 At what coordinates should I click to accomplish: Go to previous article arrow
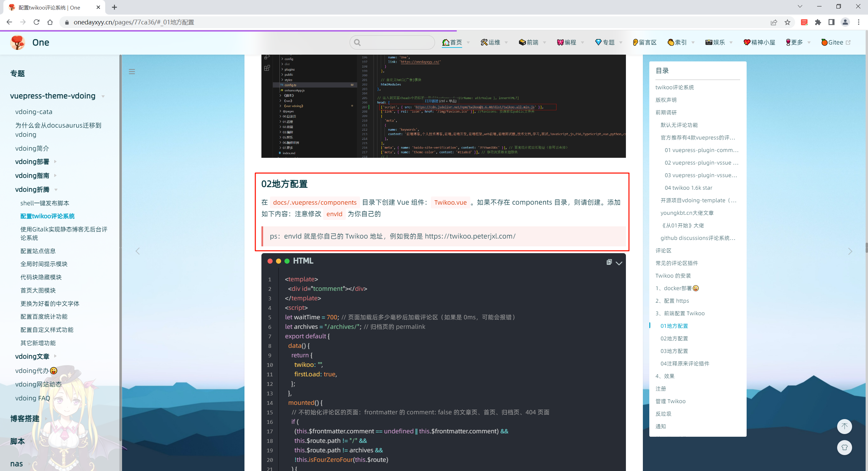tap(138, 251)
